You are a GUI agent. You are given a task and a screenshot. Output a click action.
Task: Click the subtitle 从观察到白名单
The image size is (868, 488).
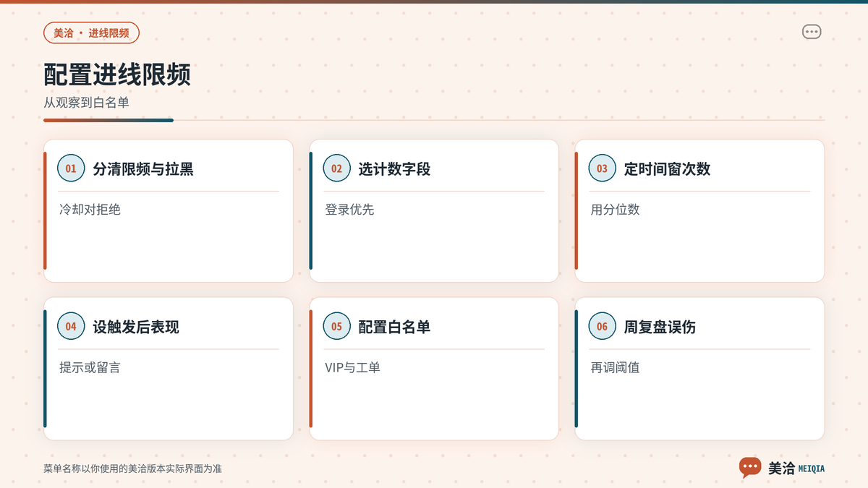point(86,103)
